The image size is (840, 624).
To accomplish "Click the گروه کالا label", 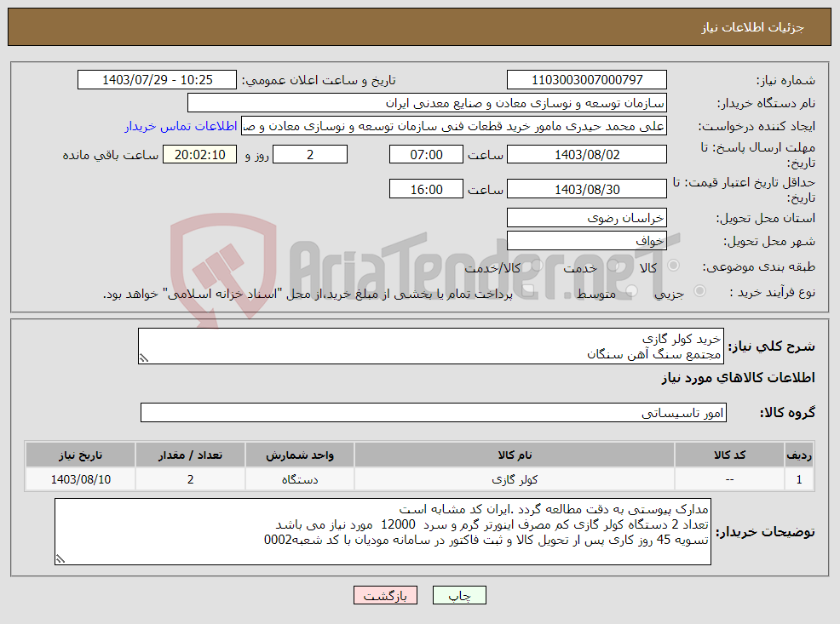I will [787, 413].
